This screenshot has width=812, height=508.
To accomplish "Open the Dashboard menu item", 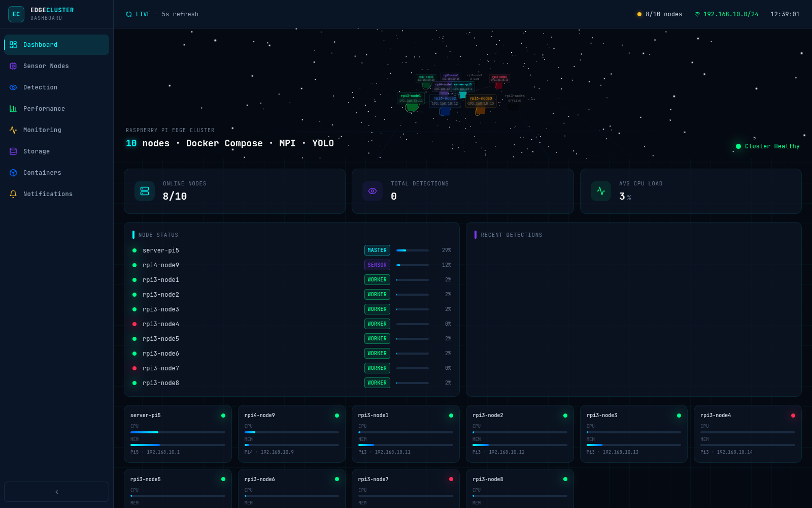I will click(x=56, y=45).
